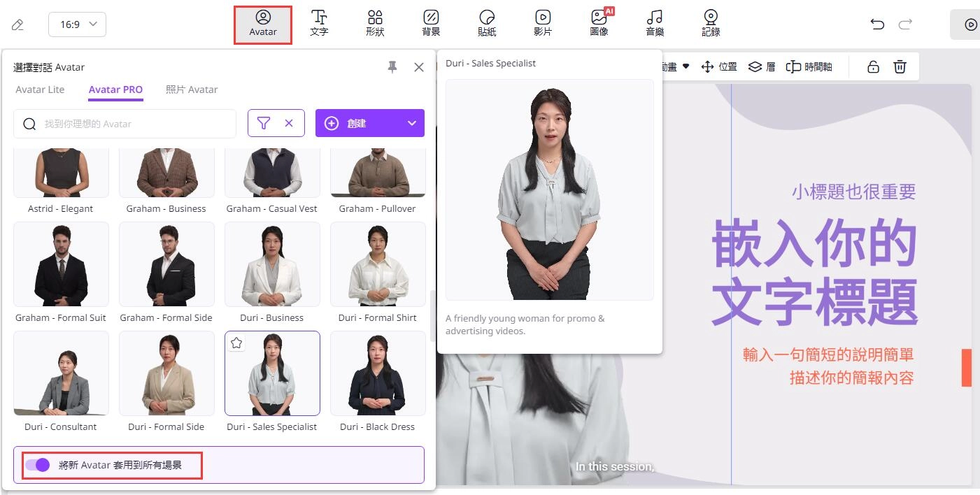980x495 pixels.
Task: Open the 貼紙 stickers tool
Action: point(487,24)
